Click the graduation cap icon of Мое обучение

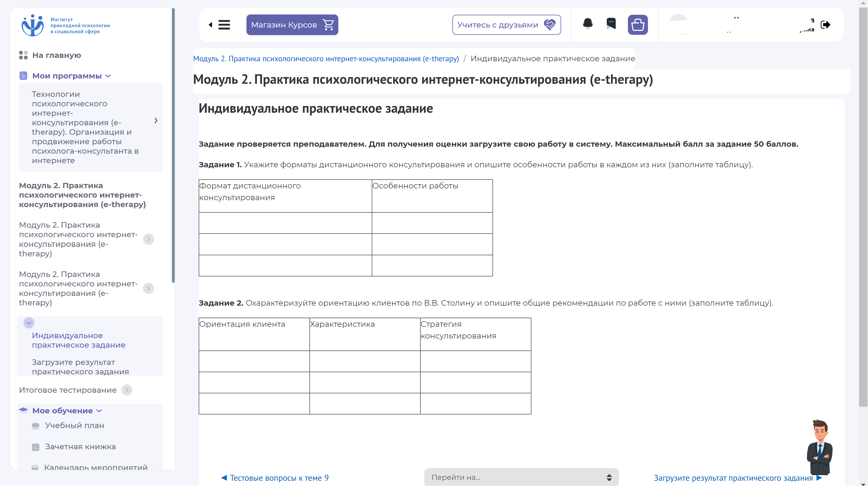[x=23, y=411]
